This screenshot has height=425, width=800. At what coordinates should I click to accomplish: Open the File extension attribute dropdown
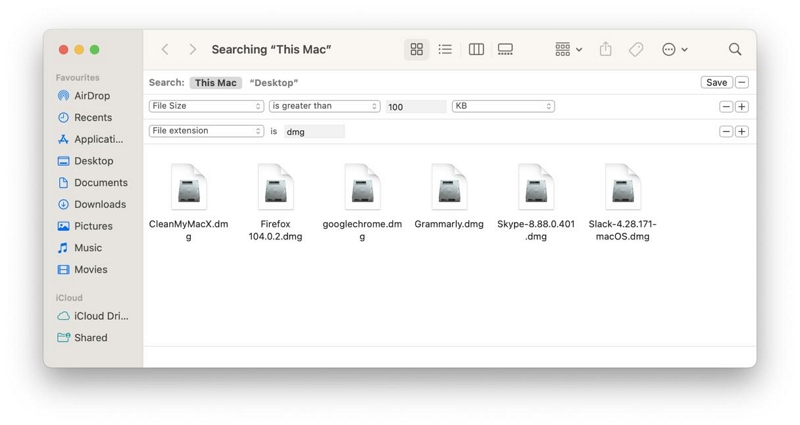(x=206, y=131)
